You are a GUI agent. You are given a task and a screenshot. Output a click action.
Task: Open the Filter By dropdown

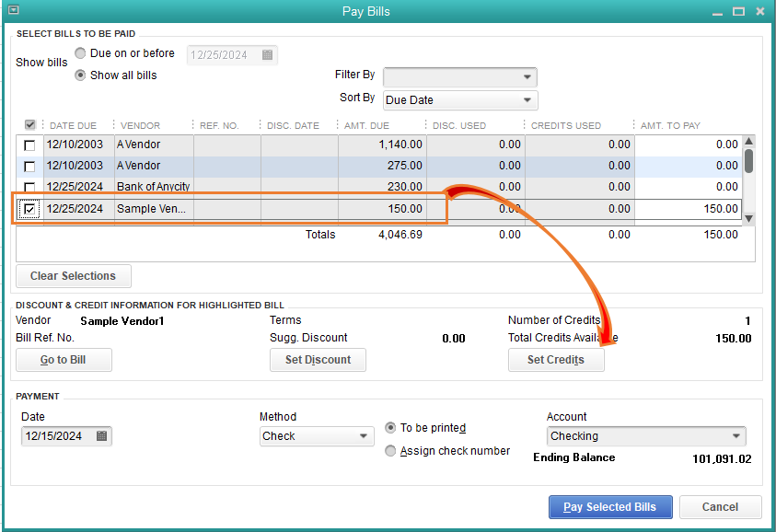point(460,77)
